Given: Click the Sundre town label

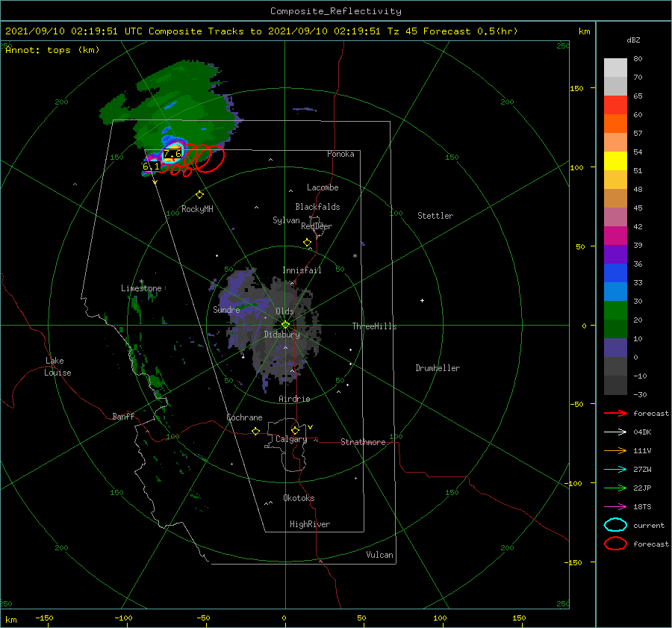Looking at the screenshot, I should pos(226,309).
